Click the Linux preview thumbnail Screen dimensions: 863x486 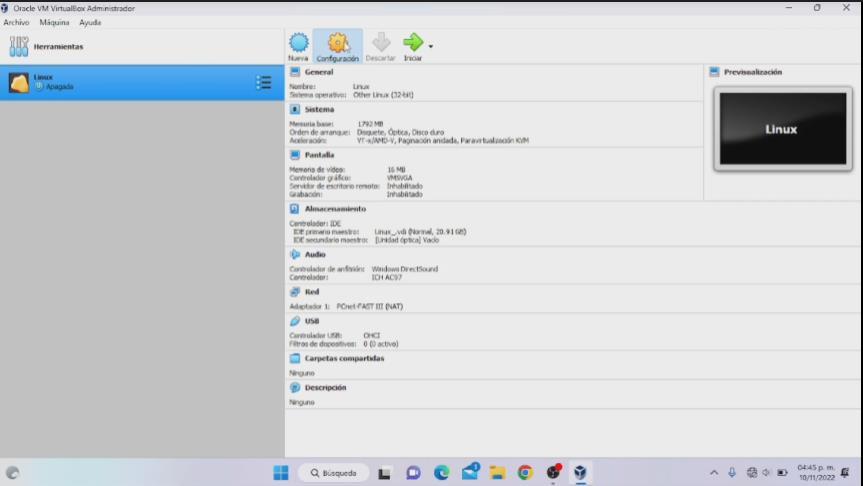click(x=783, y=129)
